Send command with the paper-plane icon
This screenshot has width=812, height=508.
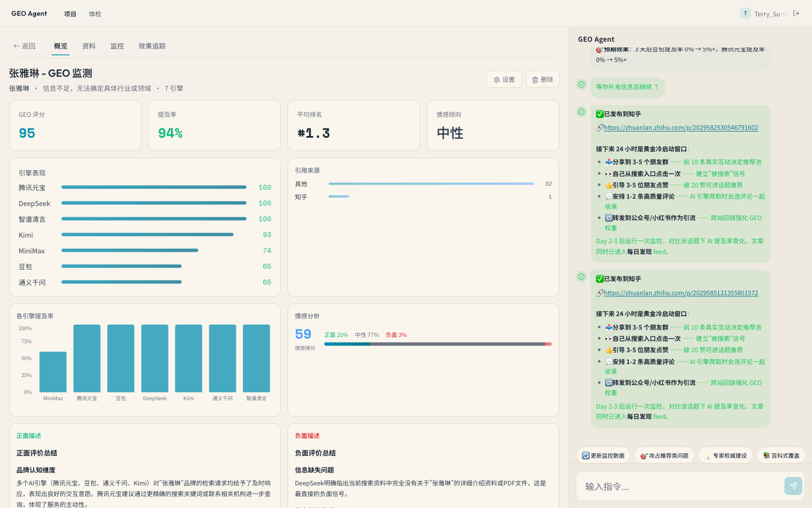(793, 485)
